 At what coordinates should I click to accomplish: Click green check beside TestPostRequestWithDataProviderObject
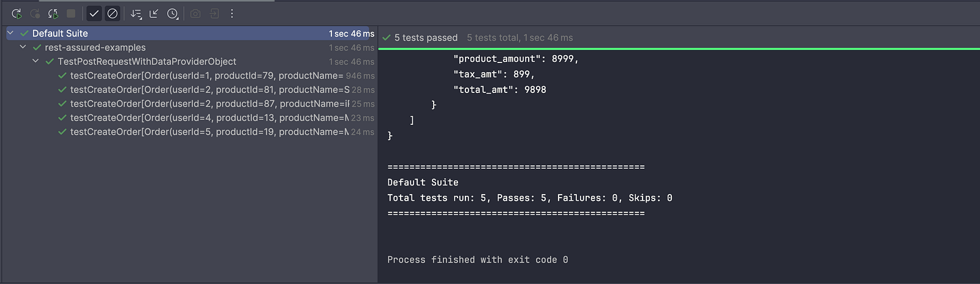click(x=50, y=61)
